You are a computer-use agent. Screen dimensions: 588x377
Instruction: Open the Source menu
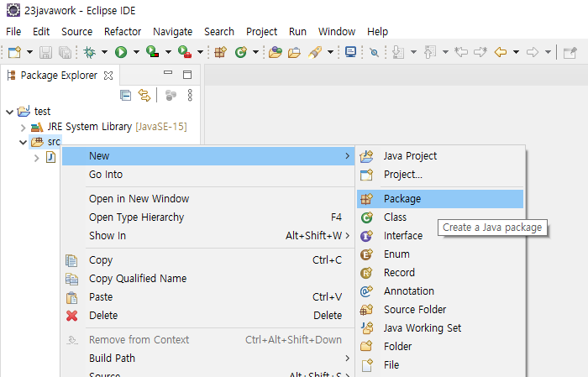[x=77, y=31]
